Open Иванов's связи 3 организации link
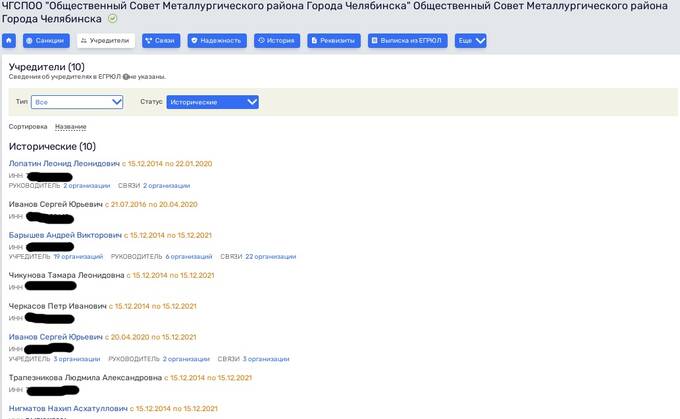 point(266,359)
